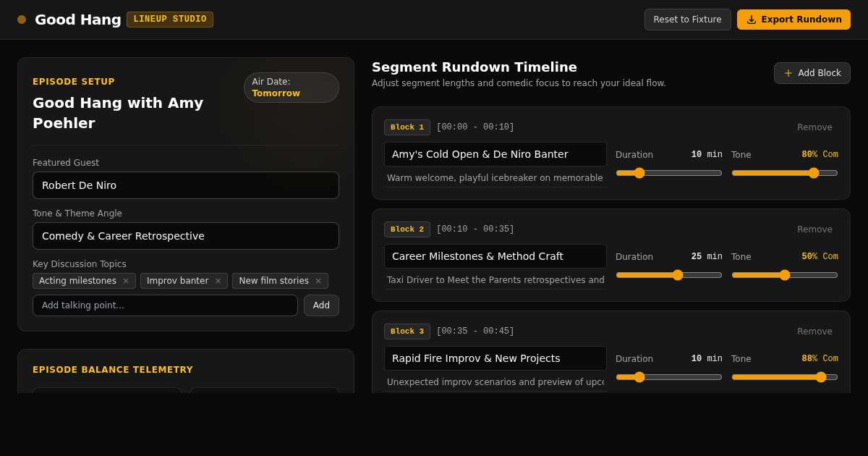This screenshot has width=868, height=456.
Task: Adjust Block 1 Duration slider
Action: 669,173
